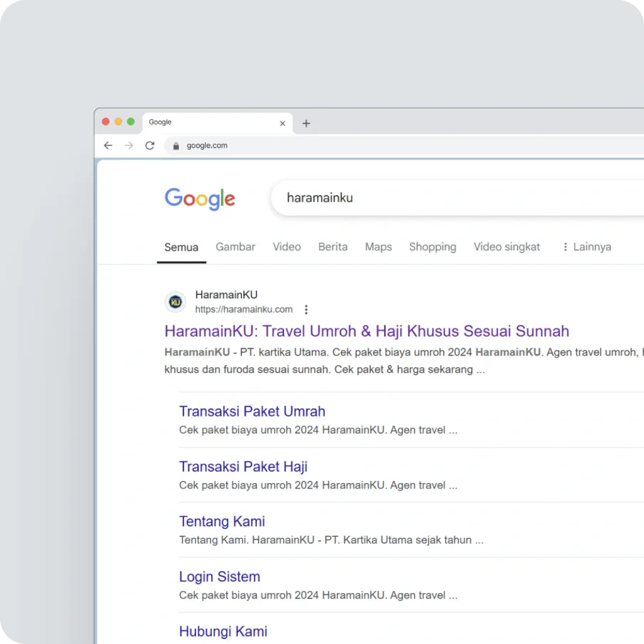Switch to the Video singkat tab
The image size is (644, 644).
[x=507, y=247]
